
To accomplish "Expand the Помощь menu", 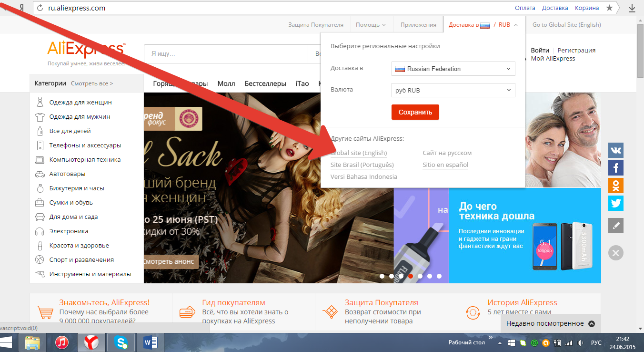I will [371, 25].
